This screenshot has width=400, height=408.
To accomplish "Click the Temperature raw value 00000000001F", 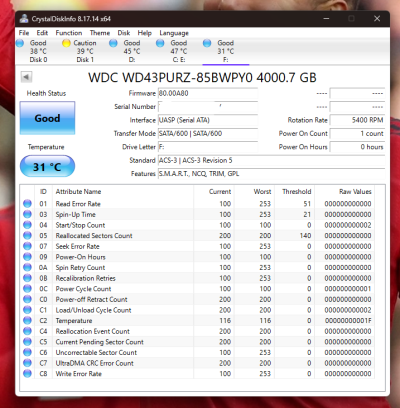I will click(348, 321).
